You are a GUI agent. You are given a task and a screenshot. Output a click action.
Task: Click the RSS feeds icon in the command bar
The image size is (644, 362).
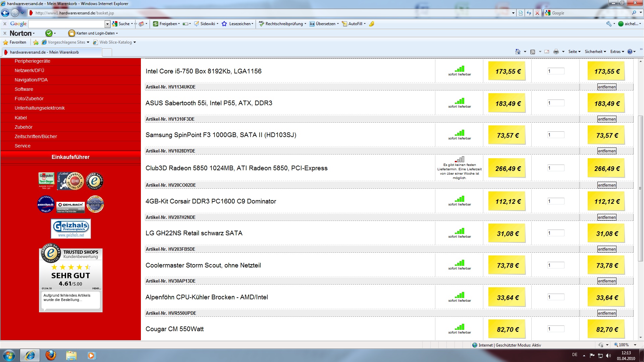click(532, 52)
